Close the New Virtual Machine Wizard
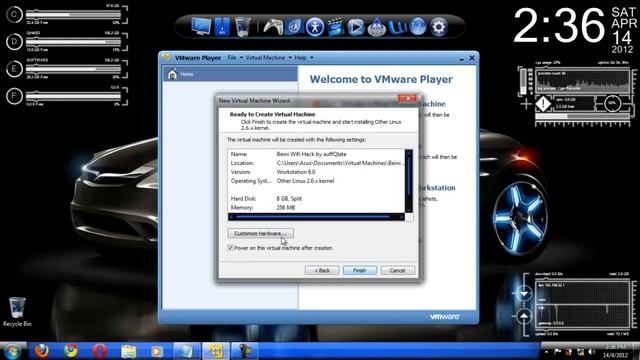 click(x=407, y=98)
